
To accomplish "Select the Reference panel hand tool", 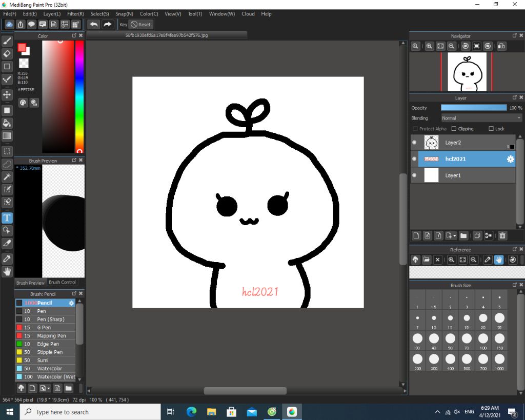I will tap(498, 259).
